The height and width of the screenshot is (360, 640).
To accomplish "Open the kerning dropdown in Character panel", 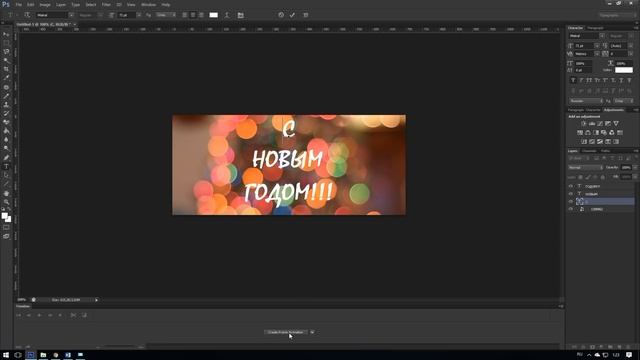I will [x=597, y=54].
